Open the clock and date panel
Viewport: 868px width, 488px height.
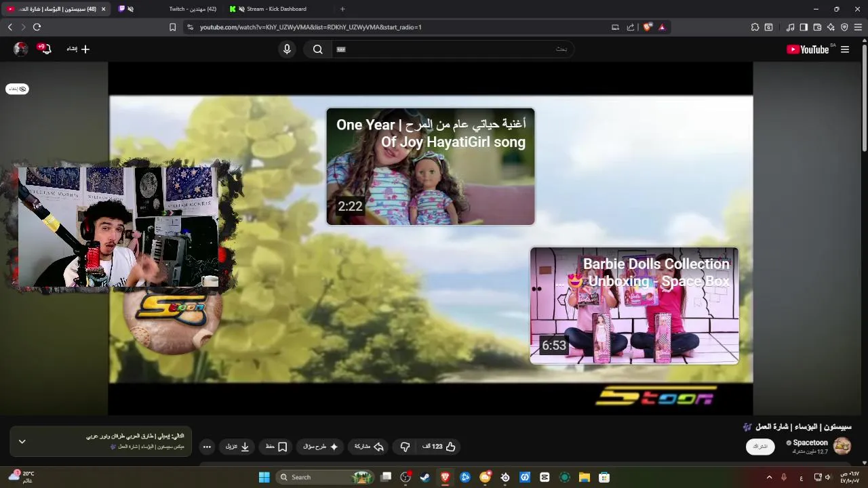tap(849, 477)
